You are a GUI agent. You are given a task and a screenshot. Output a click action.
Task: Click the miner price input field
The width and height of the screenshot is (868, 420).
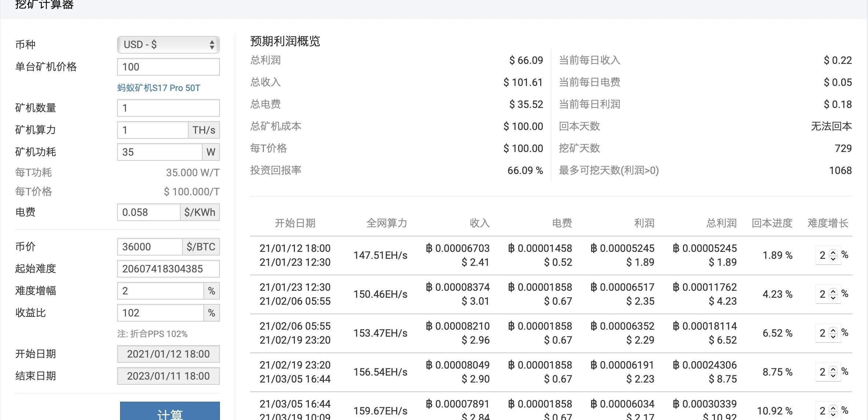[x=168, y=67]
